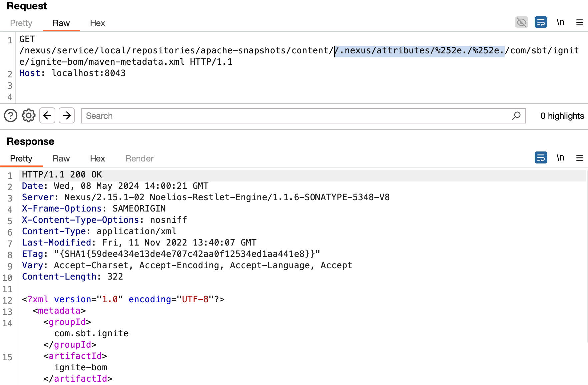This screenshot has height=385, width=588.
Task: Open Request panel hamburger menu
Action: (x=580, y=22)
